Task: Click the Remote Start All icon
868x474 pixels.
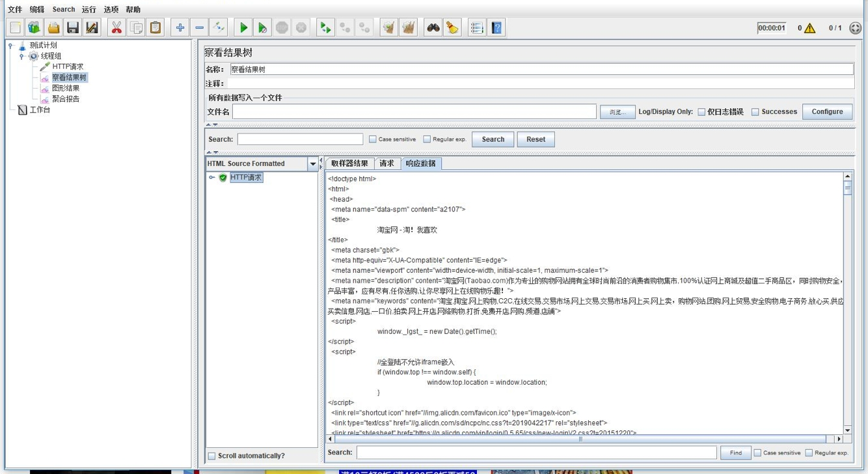Action: 325,27
